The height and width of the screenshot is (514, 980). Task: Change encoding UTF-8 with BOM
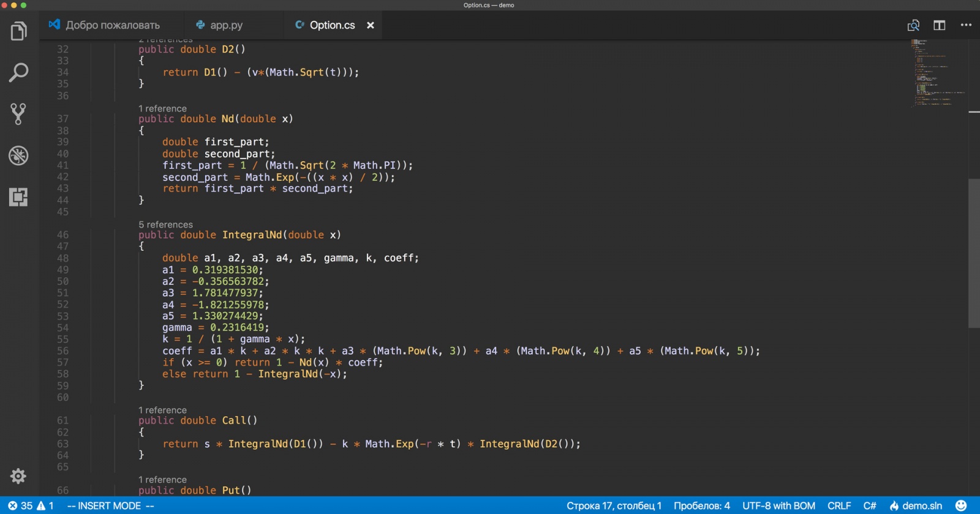point(778,506)
